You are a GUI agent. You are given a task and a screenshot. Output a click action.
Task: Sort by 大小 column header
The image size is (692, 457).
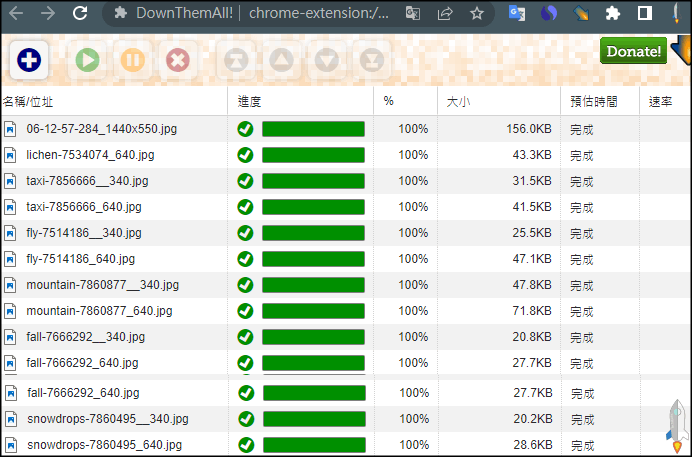pos(458,101)
